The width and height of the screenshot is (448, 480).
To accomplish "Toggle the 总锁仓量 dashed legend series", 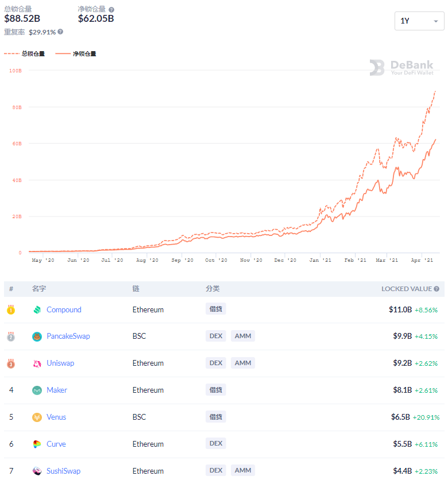I will click(x=25, y=53).
